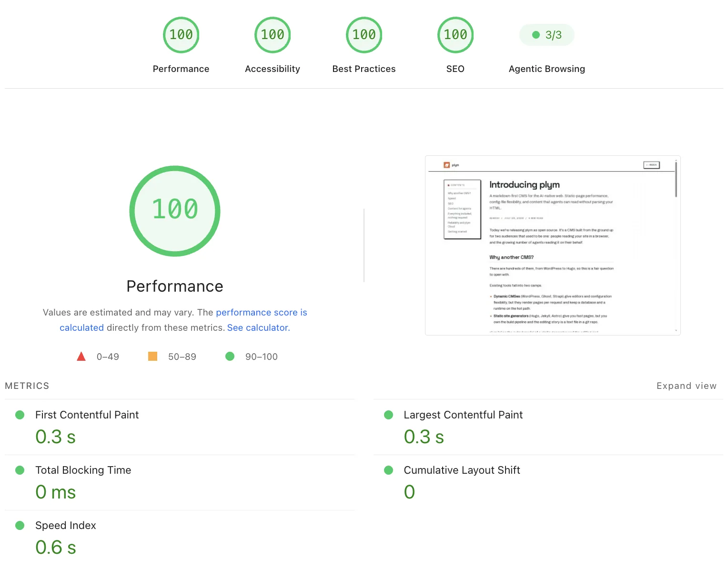
Task: Toggle "Expand view" for the metrics
Action: [687, 386]
